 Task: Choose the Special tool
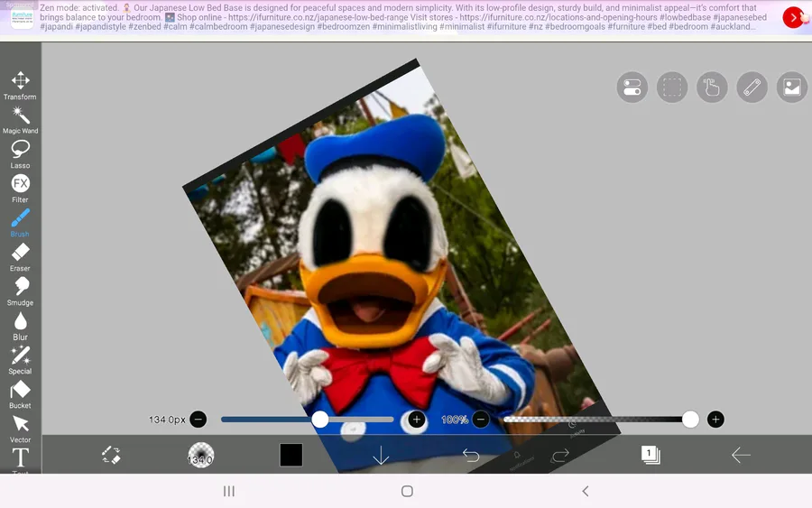[x=20, y=360]
